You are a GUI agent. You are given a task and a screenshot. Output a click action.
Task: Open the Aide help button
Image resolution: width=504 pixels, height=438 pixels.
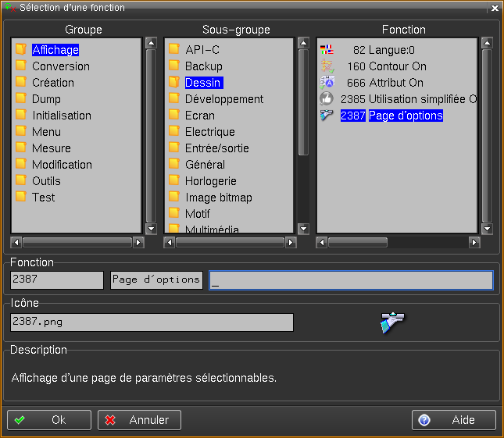pyautogui.click(x=454, y=420)
